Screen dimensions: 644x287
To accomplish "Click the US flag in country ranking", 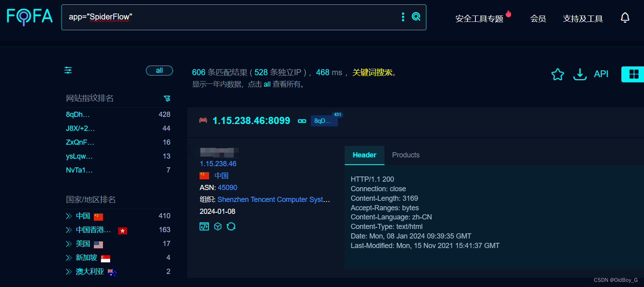I will [99, 244].
